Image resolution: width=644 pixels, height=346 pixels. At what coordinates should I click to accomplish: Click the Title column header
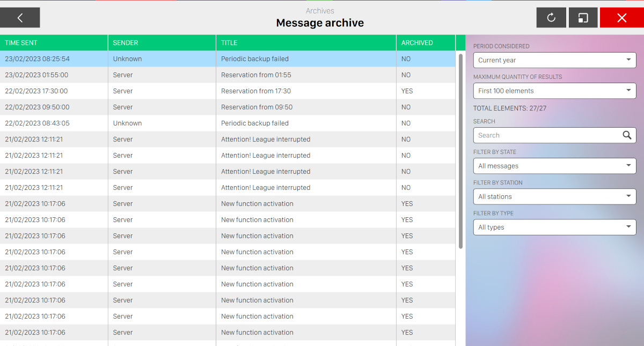[306, 43]
